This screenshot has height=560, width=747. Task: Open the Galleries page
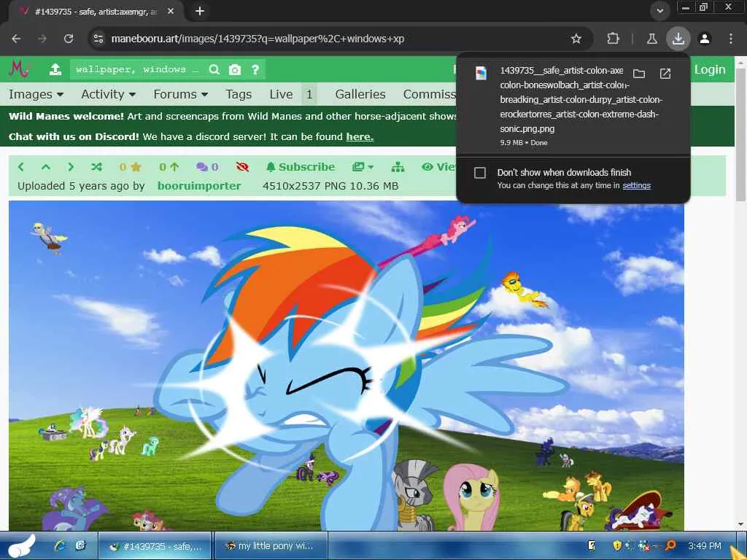click(x=360, y=94)
